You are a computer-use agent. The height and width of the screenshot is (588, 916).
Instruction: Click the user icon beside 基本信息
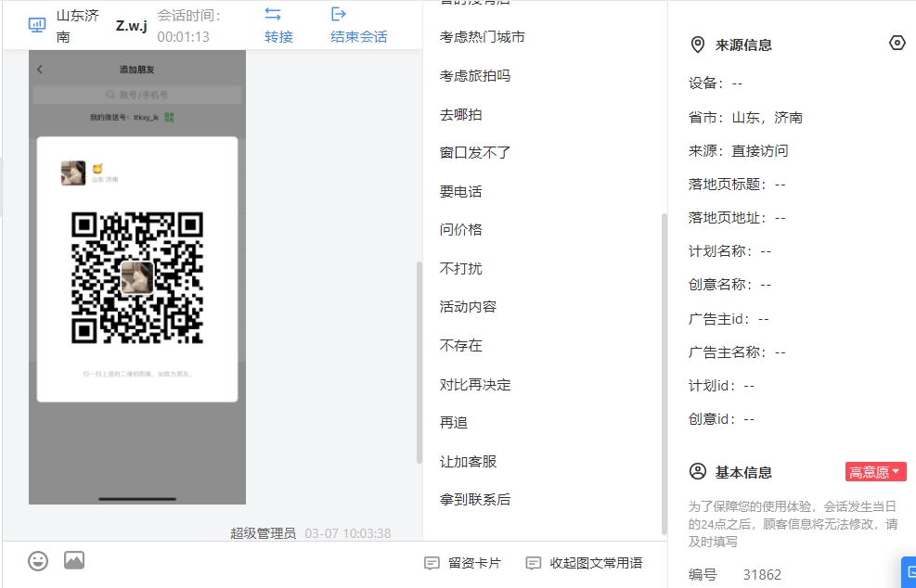coord(698,472)
